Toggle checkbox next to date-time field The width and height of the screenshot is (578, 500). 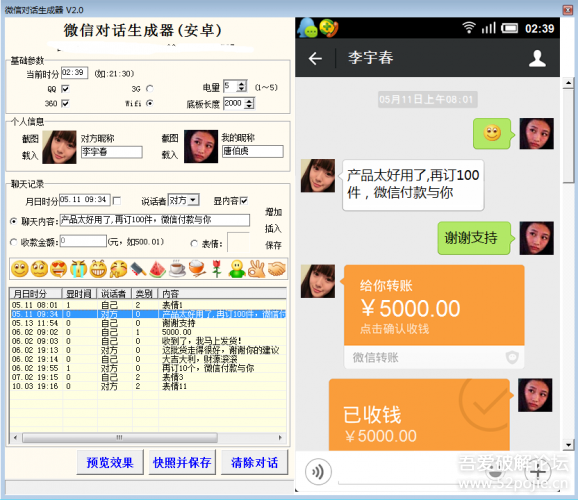coord(117,201)
